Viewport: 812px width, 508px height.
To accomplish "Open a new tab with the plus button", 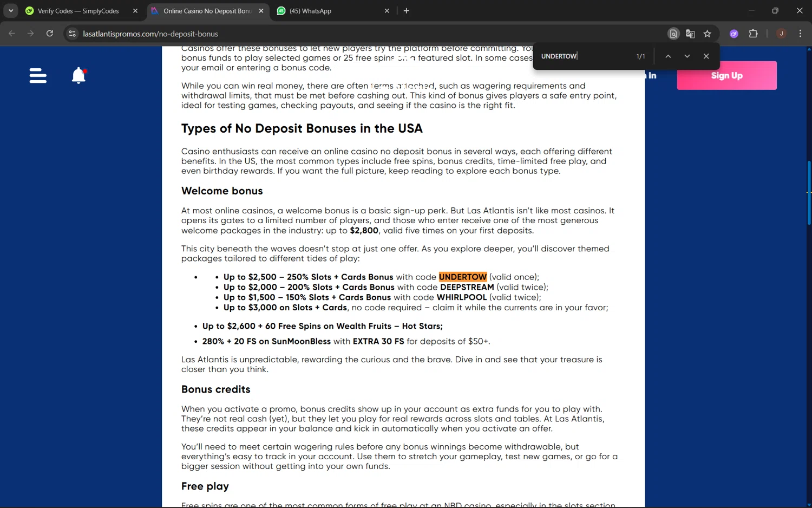I will pos(407,11).
